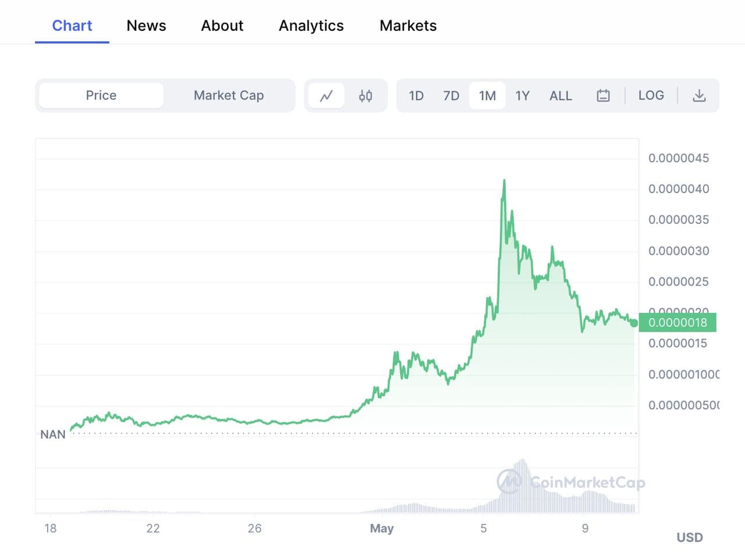
Task: Switch to line chart view icon
Action: coord(327,95)
